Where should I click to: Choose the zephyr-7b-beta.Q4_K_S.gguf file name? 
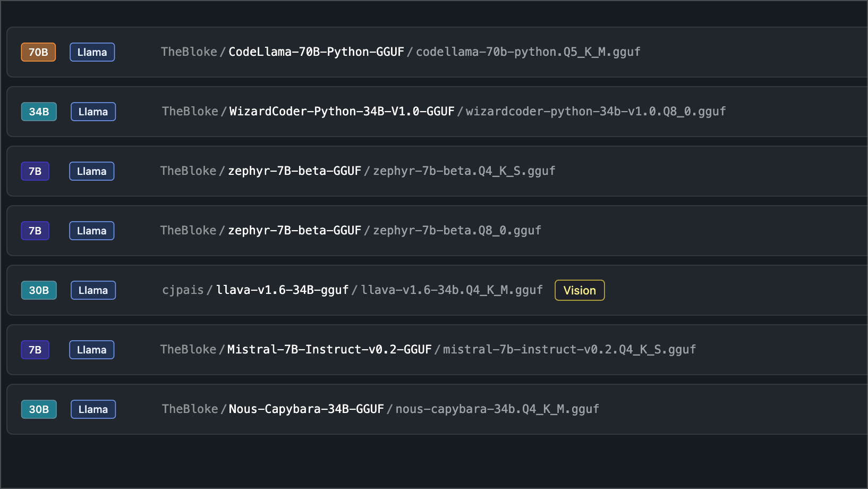[x=464, y=171]
